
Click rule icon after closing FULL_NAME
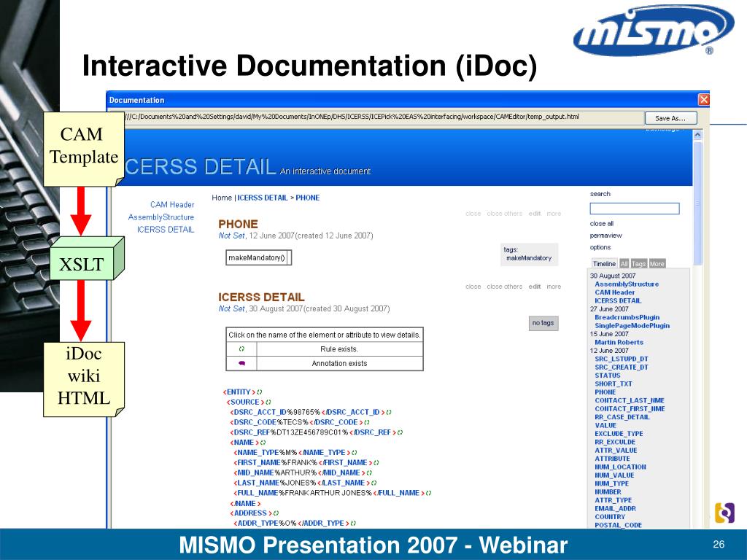(x=428, y=494)
